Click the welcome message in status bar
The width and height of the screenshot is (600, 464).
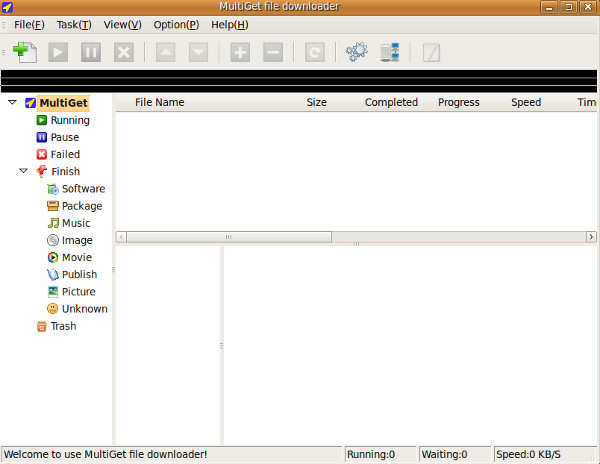pos(105,454)
